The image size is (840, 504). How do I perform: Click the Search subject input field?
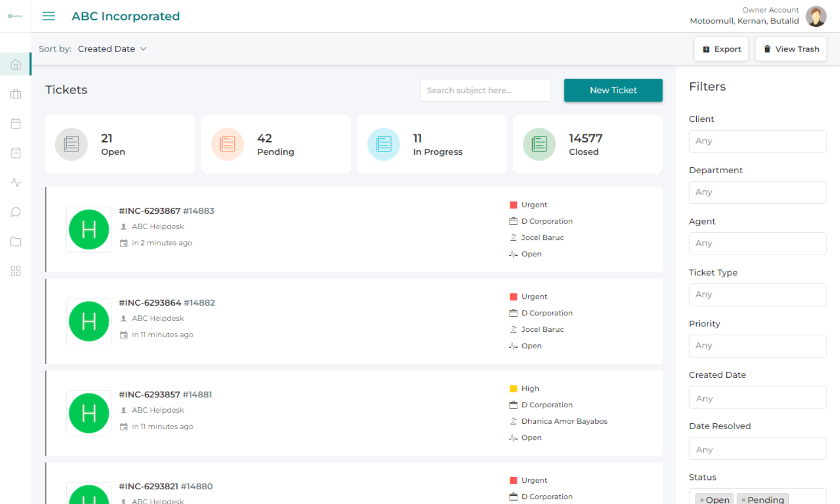click(x=485, y=90)
